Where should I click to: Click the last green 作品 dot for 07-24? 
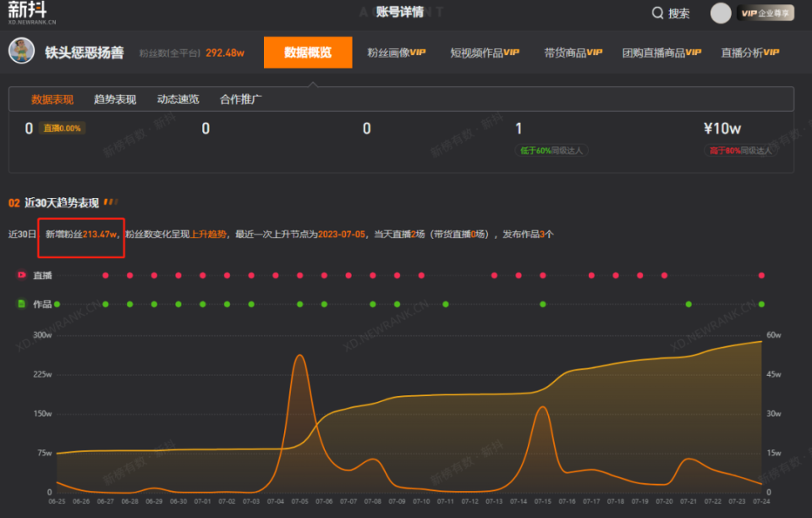pyautogui.click(x=761, y=305)
